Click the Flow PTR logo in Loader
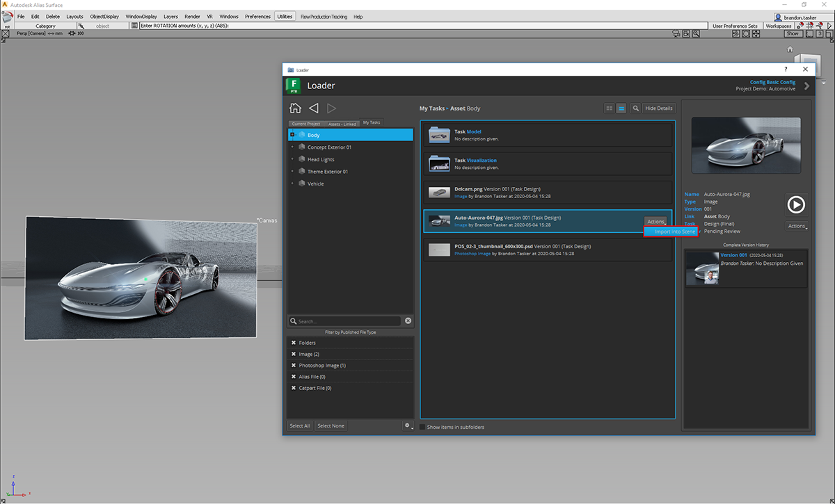 pyautogui.click(x=294, y=86)
